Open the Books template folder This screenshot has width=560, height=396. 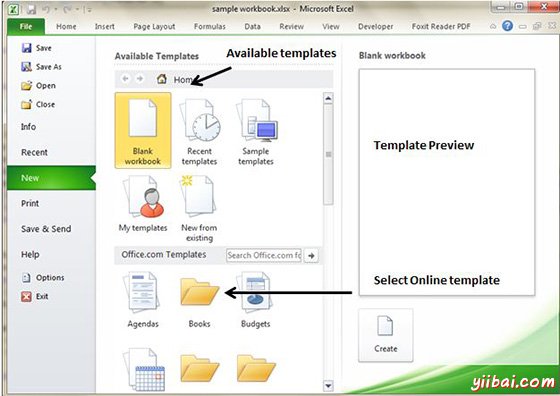[x=199, y=301]
